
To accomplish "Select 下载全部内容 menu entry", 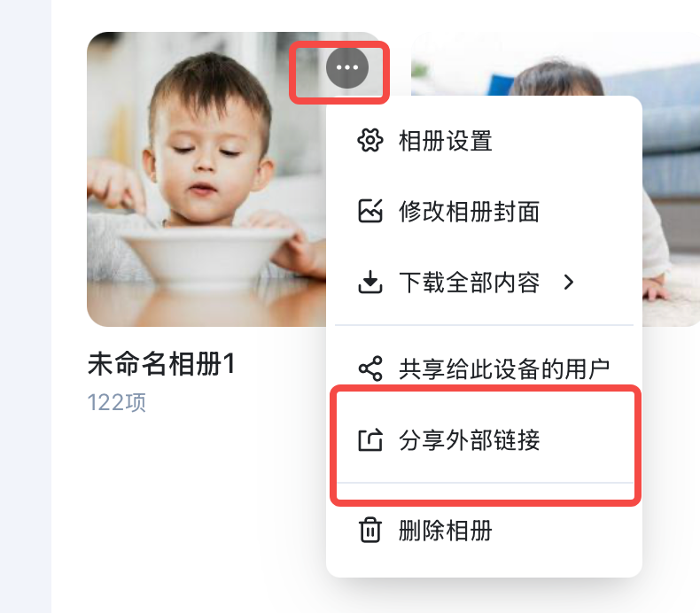I will coord(484,283).
